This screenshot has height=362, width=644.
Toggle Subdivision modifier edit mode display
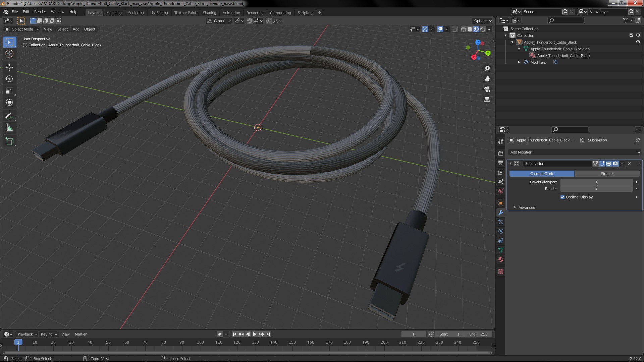click(x=602, y=164)
